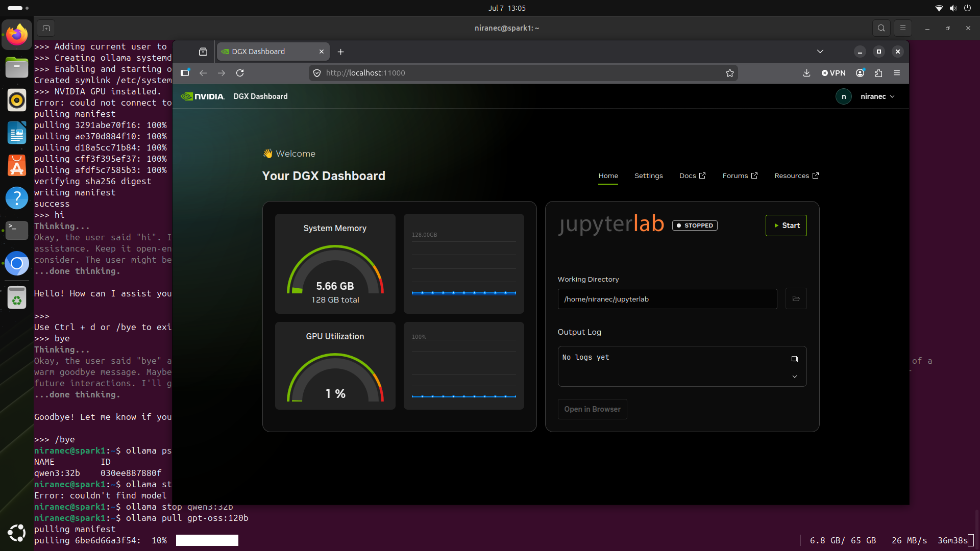Image resolution: width=980 pixels, height=551 pixels.
Task: Open the Docs external link
Action: click(692, 176)
